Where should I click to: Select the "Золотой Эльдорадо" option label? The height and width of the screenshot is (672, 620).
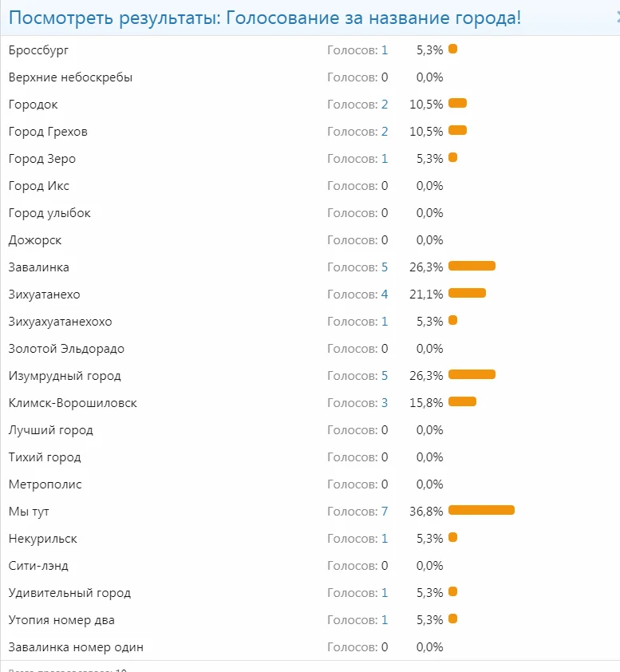tap(66, 349)
